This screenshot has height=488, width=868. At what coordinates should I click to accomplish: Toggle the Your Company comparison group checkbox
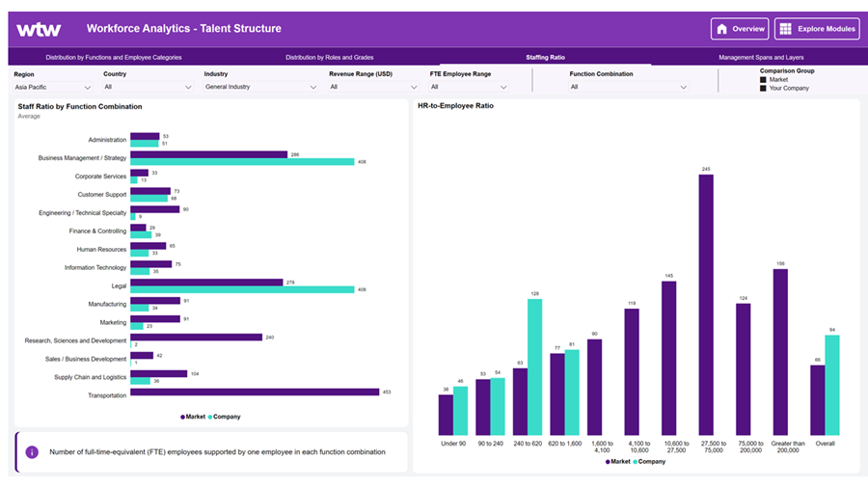(x=763, y=88)
